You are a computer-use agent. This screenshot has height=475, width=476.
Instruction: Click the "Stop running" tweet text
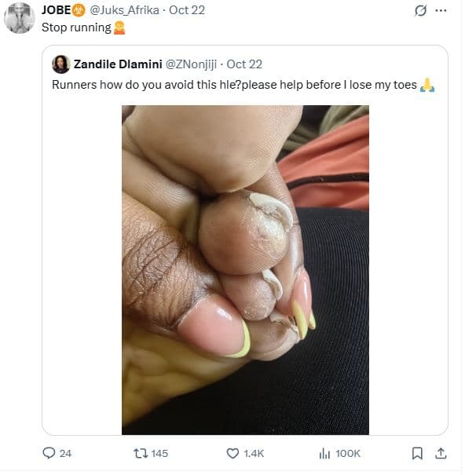pos(75,28)
